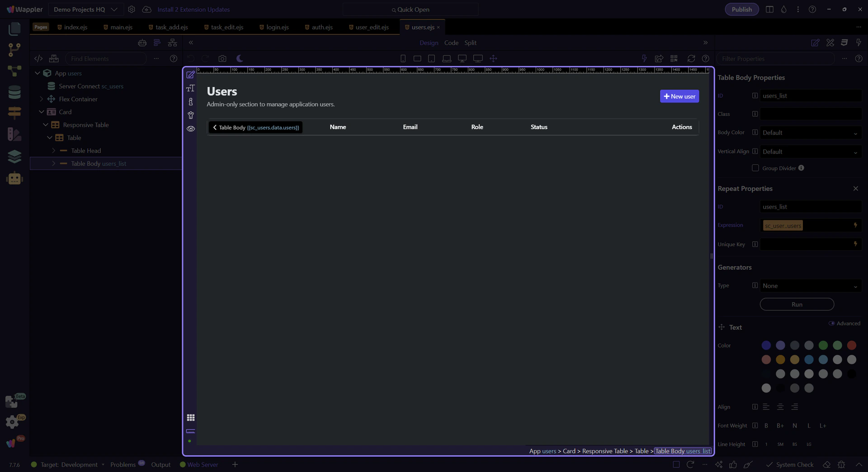Expand the Table Head tree node

pos(54,151)
